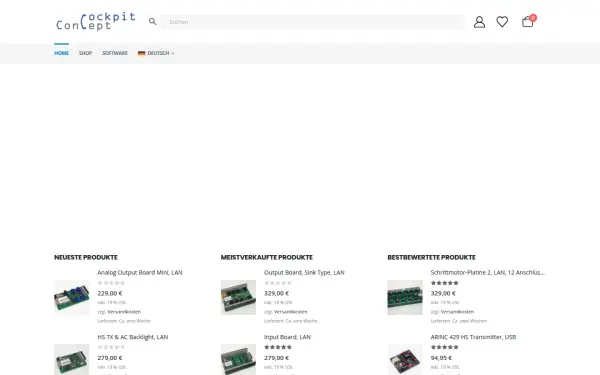Click star rating of Analog Output Board Mini

111,283
